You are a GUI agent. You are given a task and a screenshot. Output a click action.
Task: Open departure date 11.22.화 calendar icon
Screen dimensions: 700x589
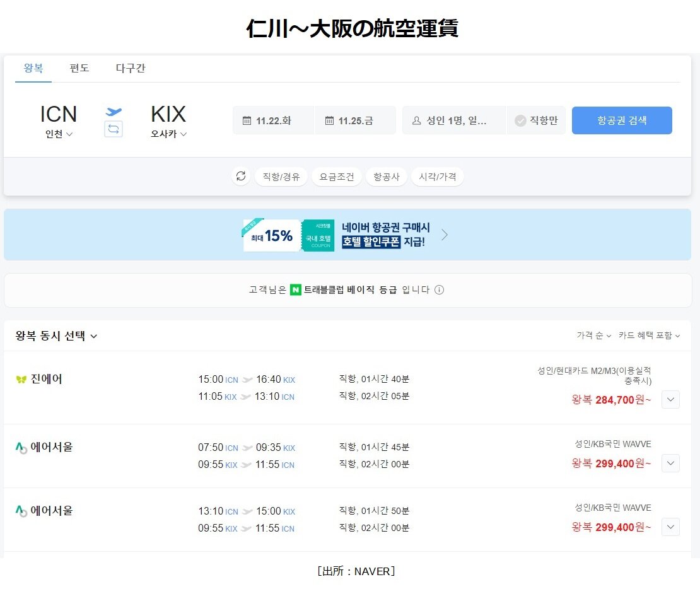click(247, 120)
